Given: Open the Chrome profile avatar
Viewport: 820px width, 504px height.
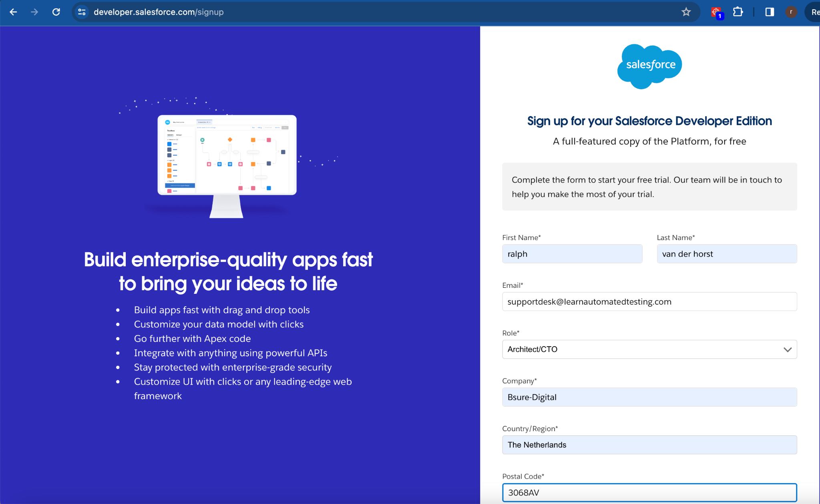Looking at the screenshot, I should click(791, 12).
